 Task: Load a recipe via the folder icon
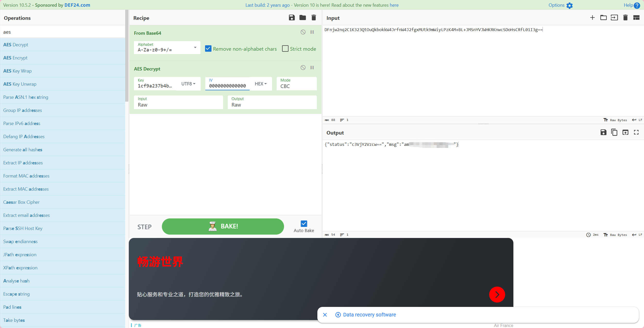tap(303, 18)
